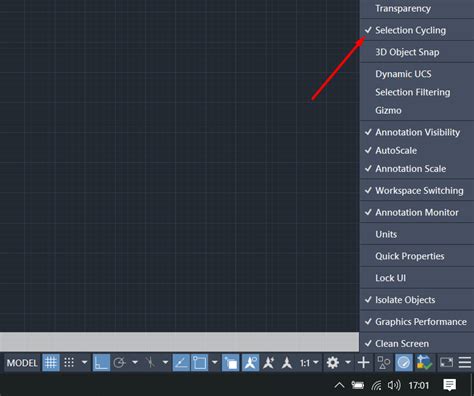Screen dimensions: 474x396
Task: Click the MODEL space button
Action: 22,363
